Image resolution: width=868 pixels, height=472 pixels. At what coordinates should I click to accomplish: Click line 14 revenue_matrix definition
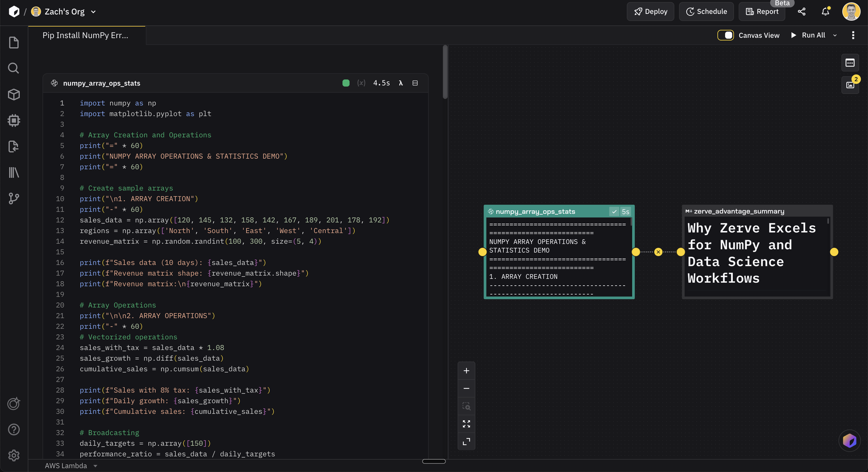200,241
